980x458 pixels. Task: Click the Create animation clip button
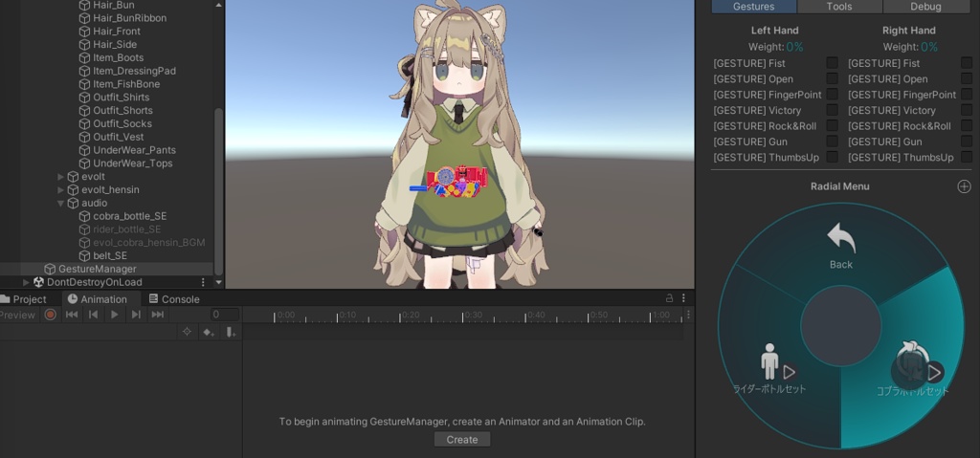click(x=462, y=439)
